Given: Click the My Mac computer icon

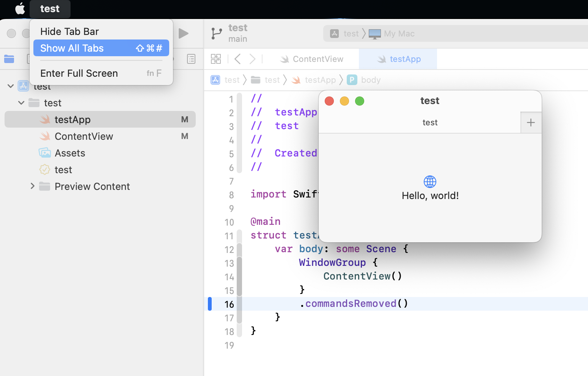Looking at the screenshot, I should [375, 34].
